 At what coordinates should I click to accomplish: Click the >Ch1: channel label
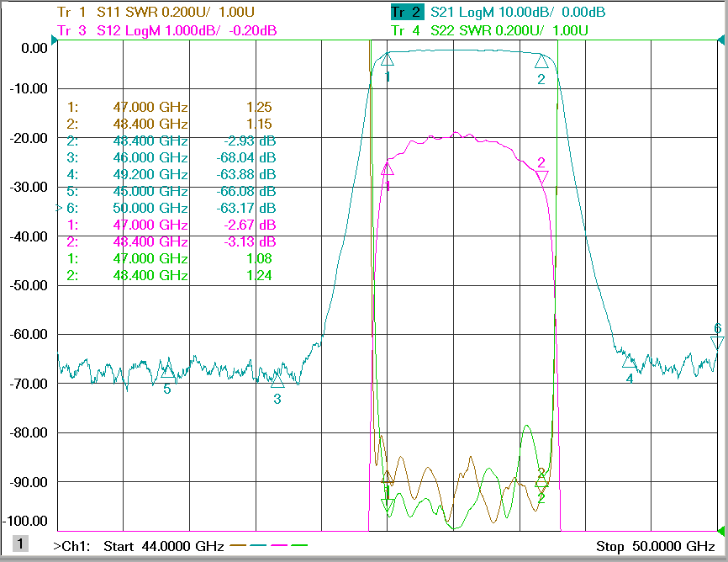click(x=71, y=546)
